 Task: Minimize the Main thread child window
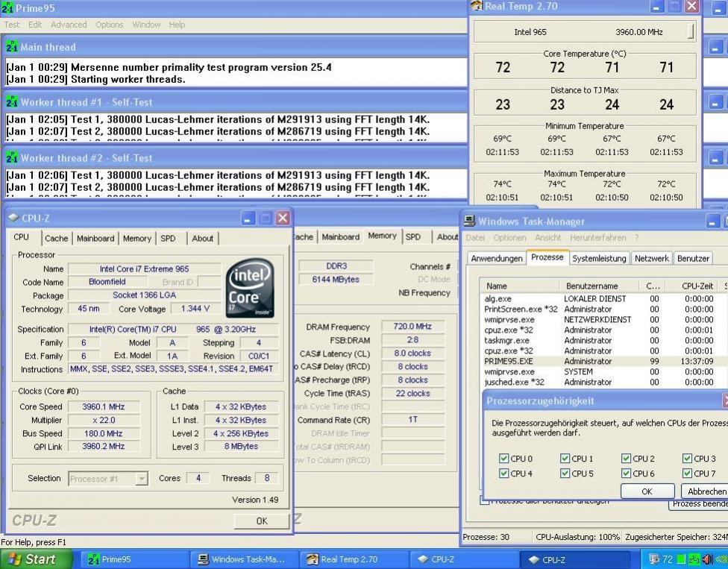(x=715, y=47)
